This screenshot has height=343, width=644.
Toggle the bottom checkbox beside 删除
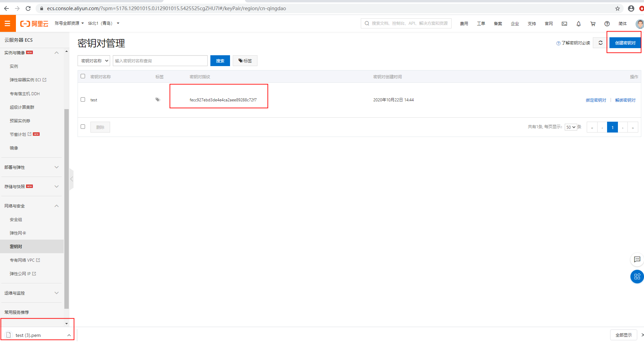pyautogui.click(x=83, y=127)
